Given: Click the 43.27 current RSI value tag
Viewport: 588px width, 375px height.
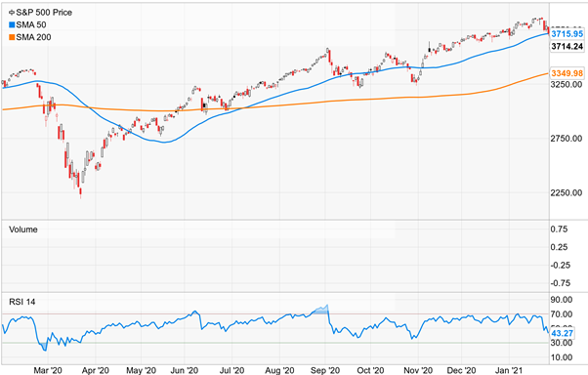Looking at the screenshot, I should [563, 333].
